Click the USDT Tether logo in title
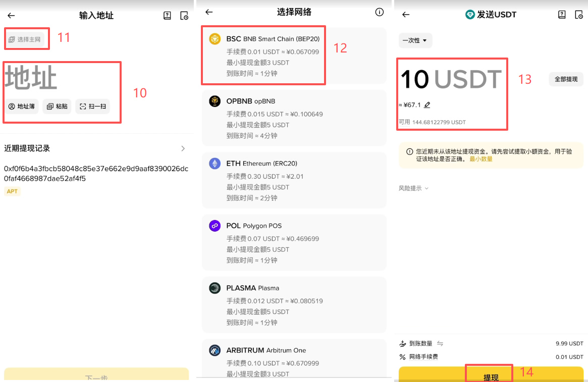This screenshot has width=588, height=382. [x=470, y=15]
